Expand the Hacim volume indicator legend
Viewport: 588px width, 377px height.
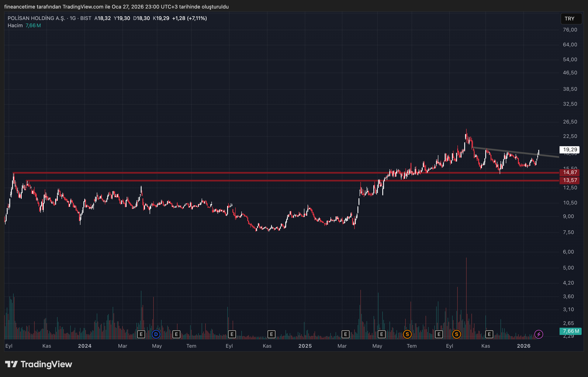15,25
